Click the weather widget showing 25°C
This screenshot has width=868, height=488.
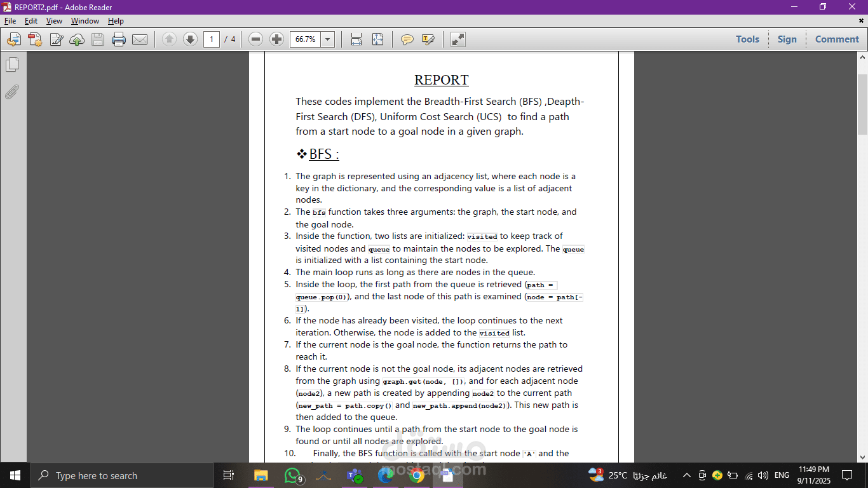pyautogui.click(x=628, y=475)
